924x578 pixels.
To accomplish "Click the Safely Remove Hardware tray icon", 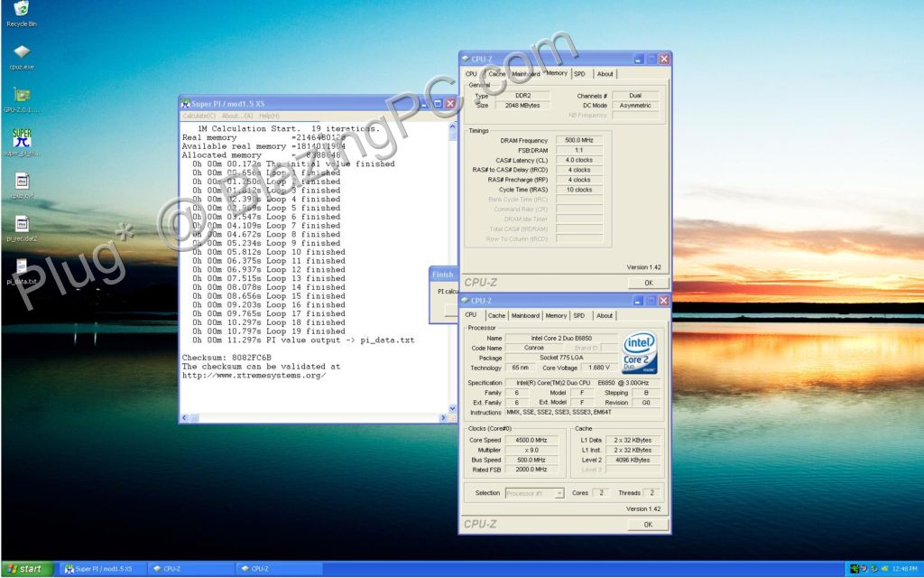I will pos(873,569).
